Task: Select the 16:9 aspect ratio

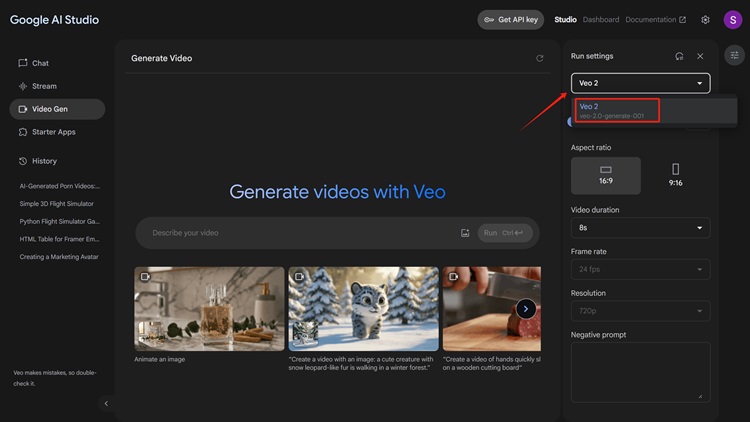Action: pos(606,176)
